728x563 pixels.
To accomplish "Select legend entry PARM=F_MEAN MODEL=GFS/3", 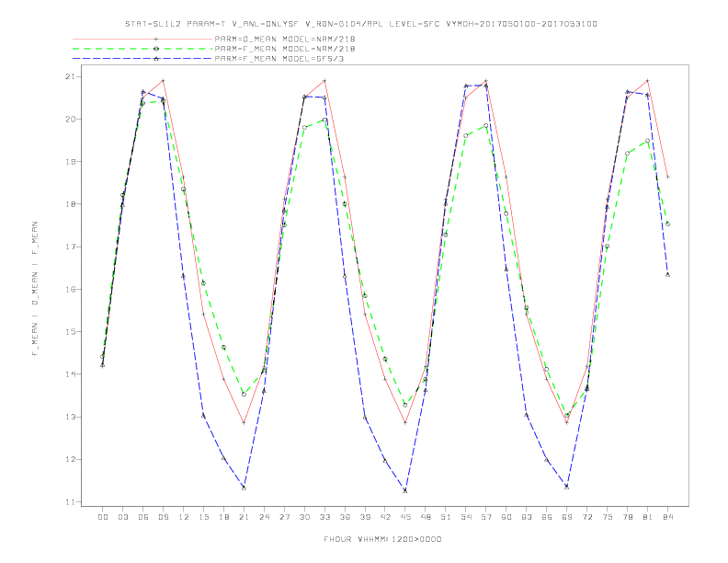I will [x=279, y=59].
